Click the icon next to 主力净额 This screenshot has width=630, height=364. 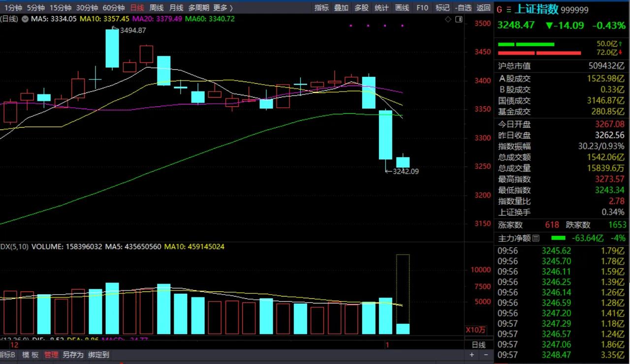(535, 238)
